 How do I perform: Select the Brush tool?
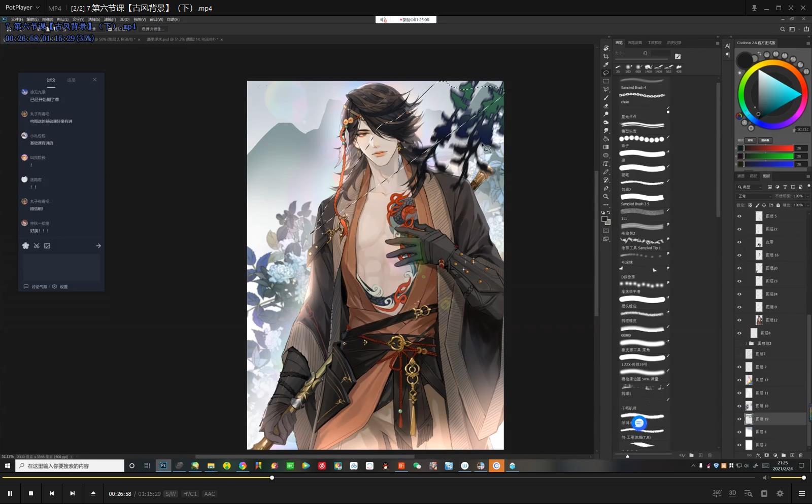click(606, 97)
